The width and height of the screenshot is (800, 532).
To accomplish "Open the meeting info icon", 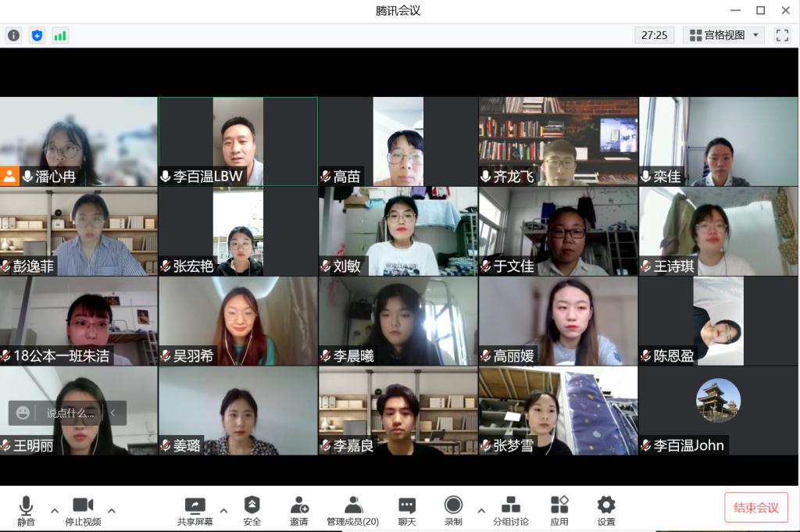I will click(14, 35).
